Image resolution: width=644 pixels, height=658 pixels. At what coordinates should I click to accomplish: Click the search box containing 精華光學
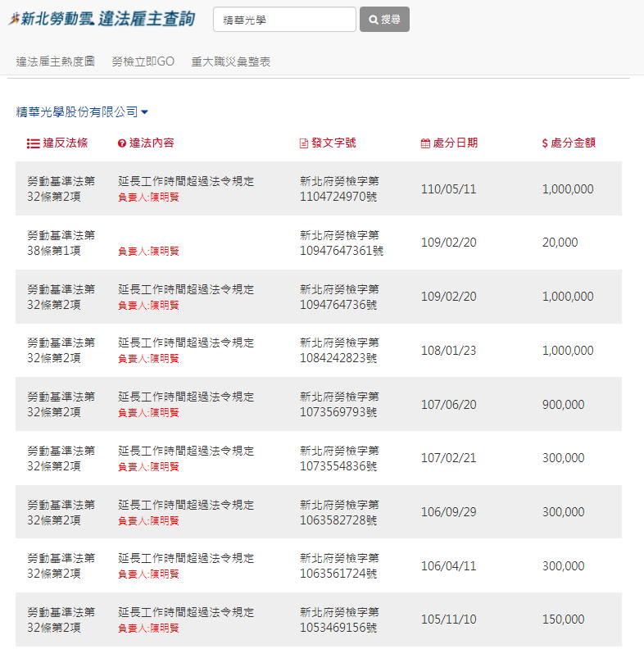coord(284,20)
